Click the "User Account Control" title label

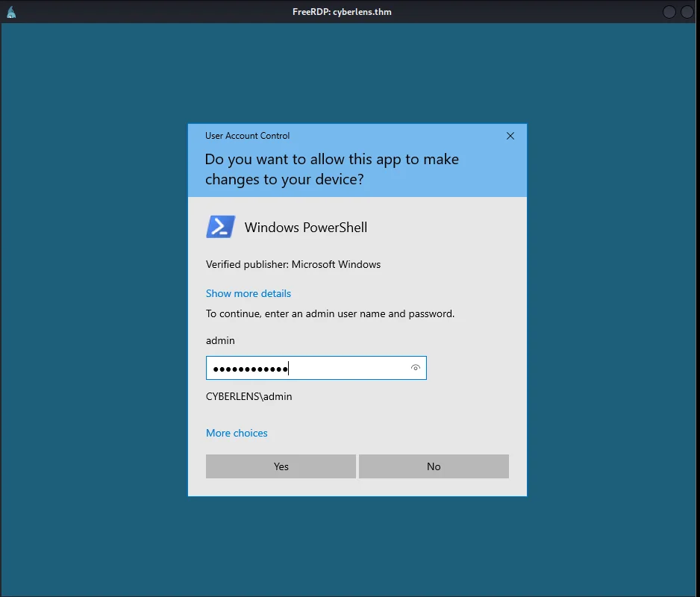[x=247, y=136]
